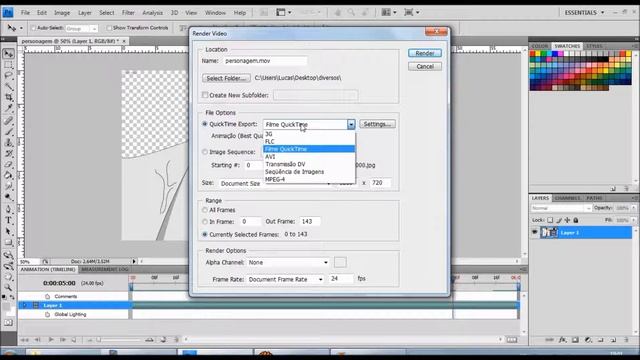Open the layer Opacity dropdown
This screenshot has width=640, height=360.
click(633, 208)
